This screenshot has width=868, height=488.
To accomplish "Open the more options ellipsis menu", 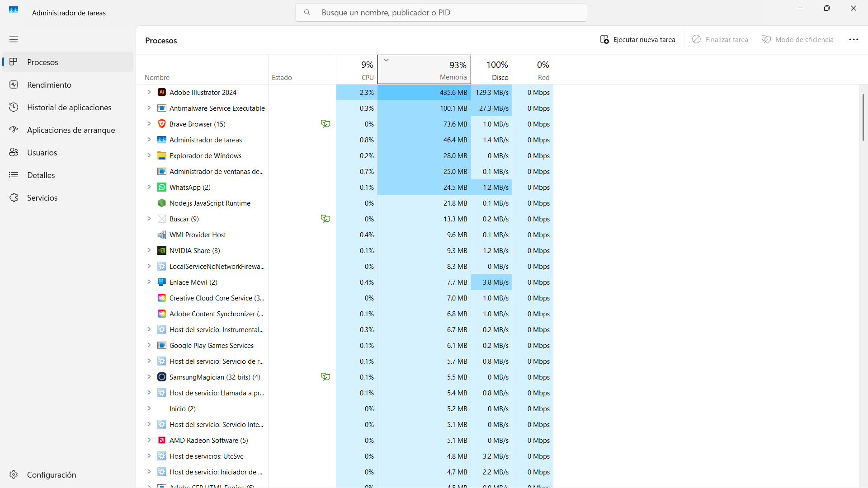I will [854, 39].
